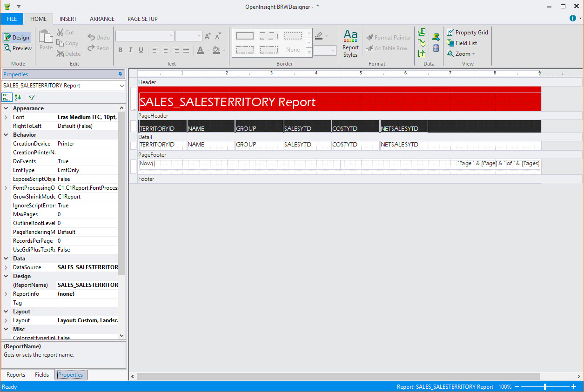Show the Field List
The height and width of the screenshot is (392, 584).
coord(462,43)
